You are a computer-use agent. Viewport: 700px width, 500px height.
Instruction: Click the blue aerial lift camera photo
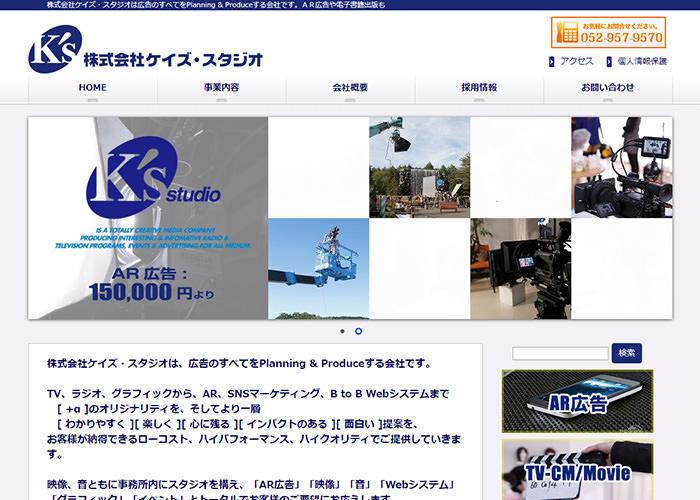319,269
